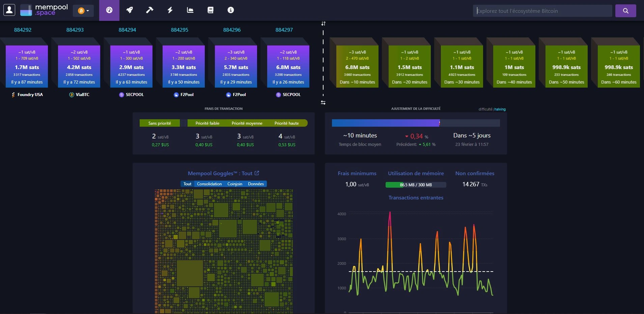This screenshot has width=644, height=314.
Task: Click the memory usage 86.5 MB bar
Action: click(416, 185)
